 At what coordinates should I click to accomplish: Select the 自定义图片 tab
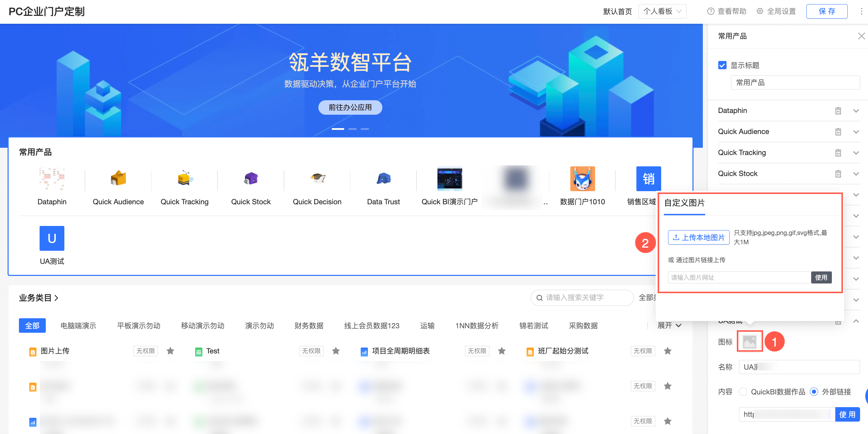point(684,203)
